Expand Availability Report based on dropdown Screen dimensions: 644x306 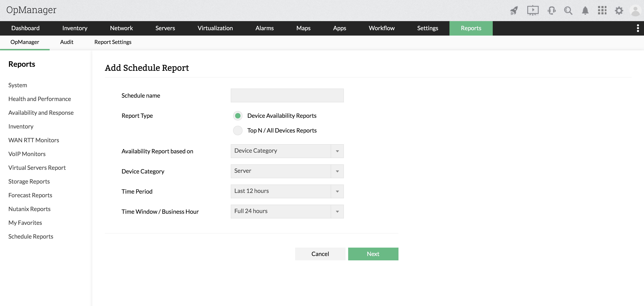coord(287,151)
